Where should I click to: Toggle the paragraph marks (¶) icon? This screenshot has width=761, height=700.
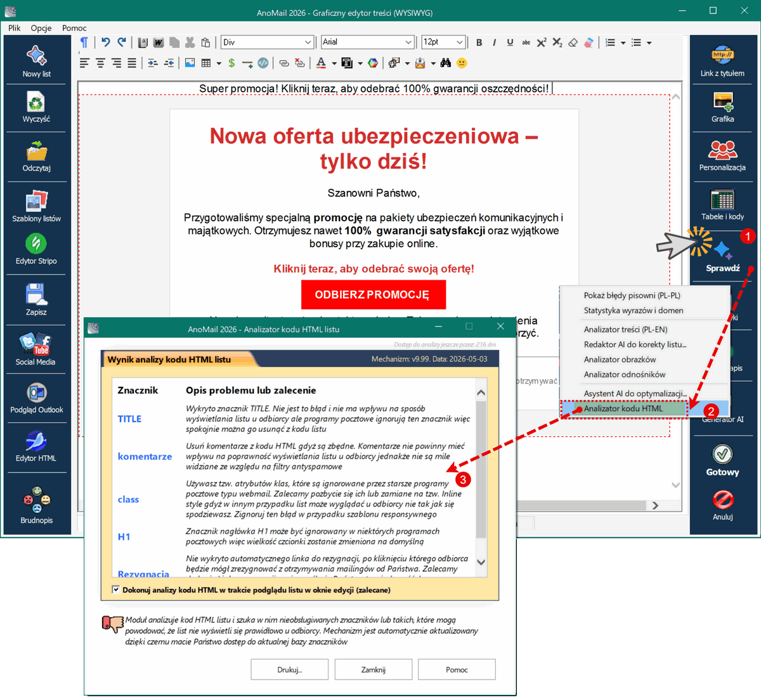[84, 42]
